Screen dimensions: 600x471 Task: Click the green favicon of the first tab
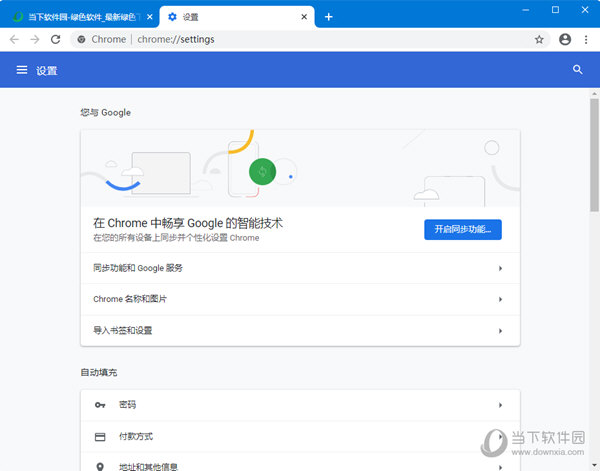pyautogui.click(x=18, y=17)
